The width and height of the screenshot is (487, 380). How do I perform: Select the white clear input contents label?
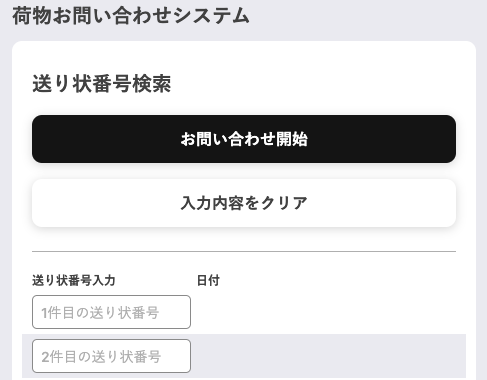coord(244,203)
